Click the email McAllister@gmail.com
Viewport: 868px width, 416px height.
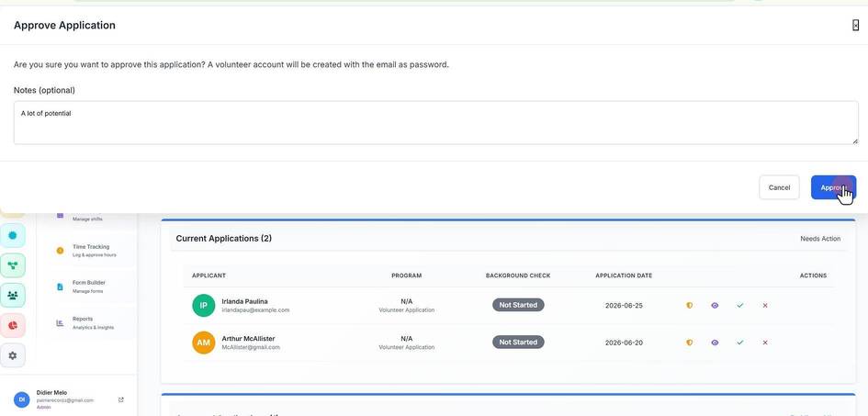pos(251,347)
